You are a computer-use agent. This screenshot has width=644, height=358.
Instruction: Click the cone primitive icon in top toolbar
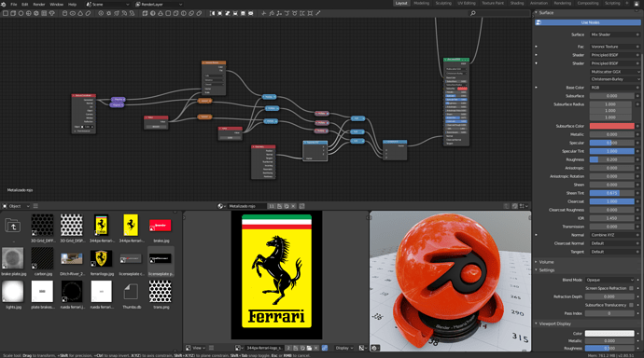point(80,13)
